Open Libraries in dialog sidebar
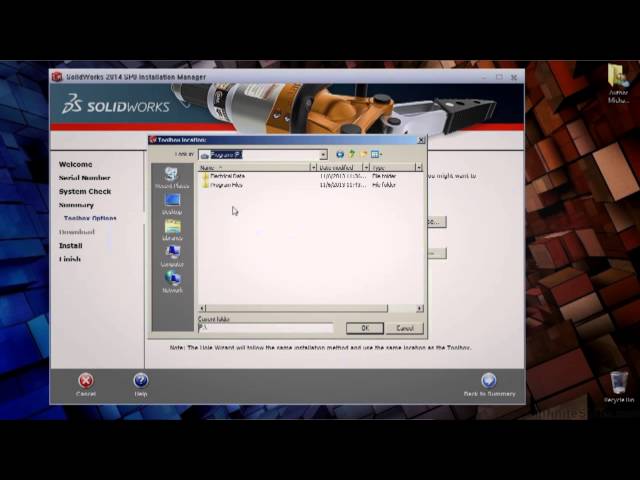640x480 pixels. tap(172, 230)
